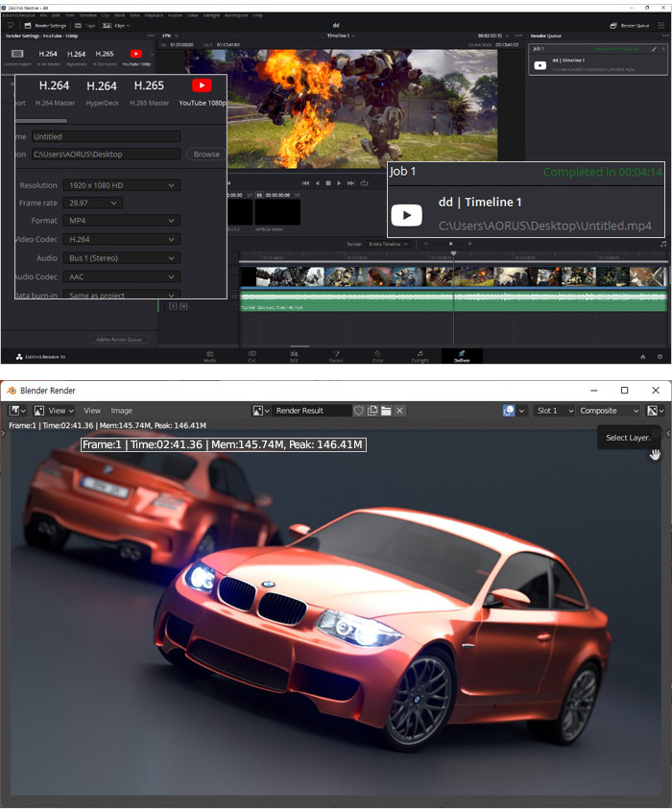Select the video clip thumbnail strip in timeline
Screen dimensions: 672x812
click(453, 276)
